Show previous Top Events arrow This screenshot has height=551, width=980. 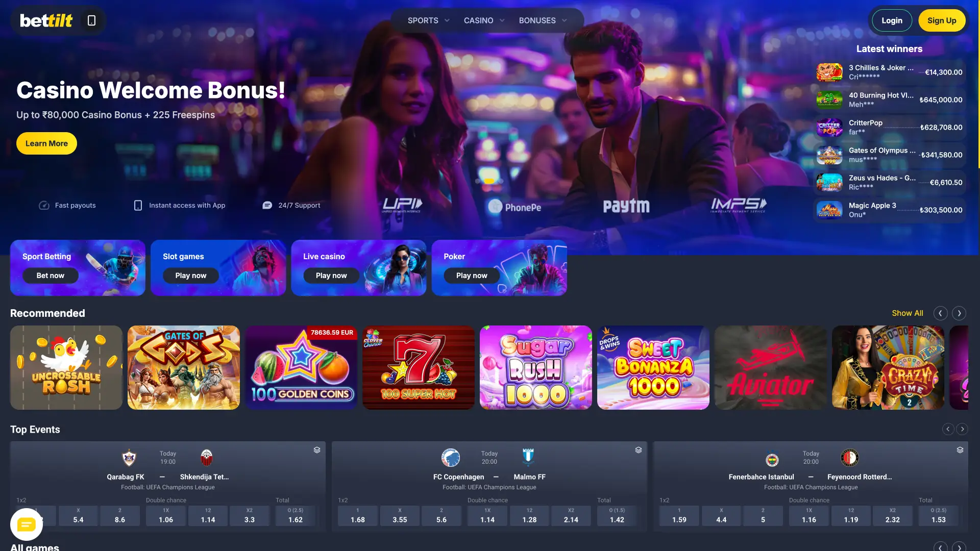948,429
